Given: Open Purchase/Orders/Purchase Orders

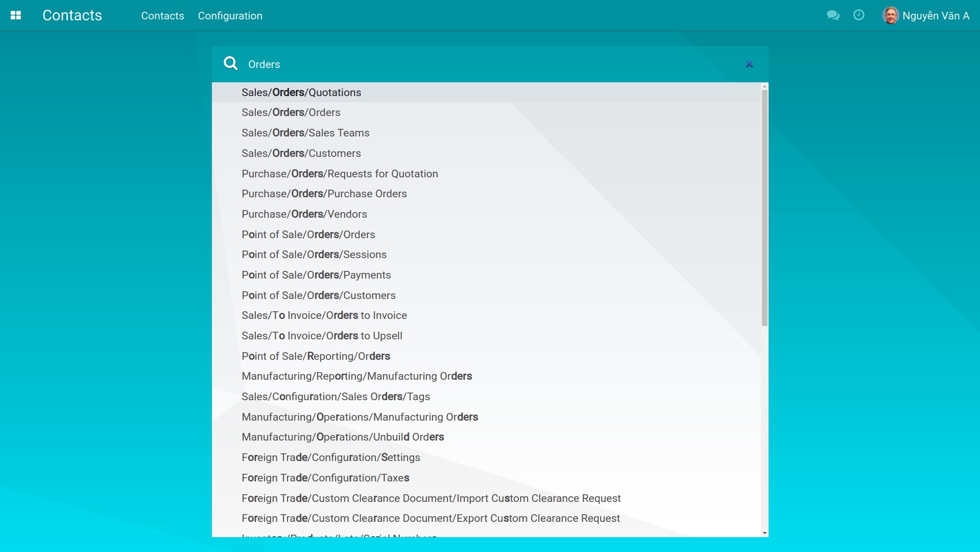Looking at the screenshot, I should pos(324,194).
